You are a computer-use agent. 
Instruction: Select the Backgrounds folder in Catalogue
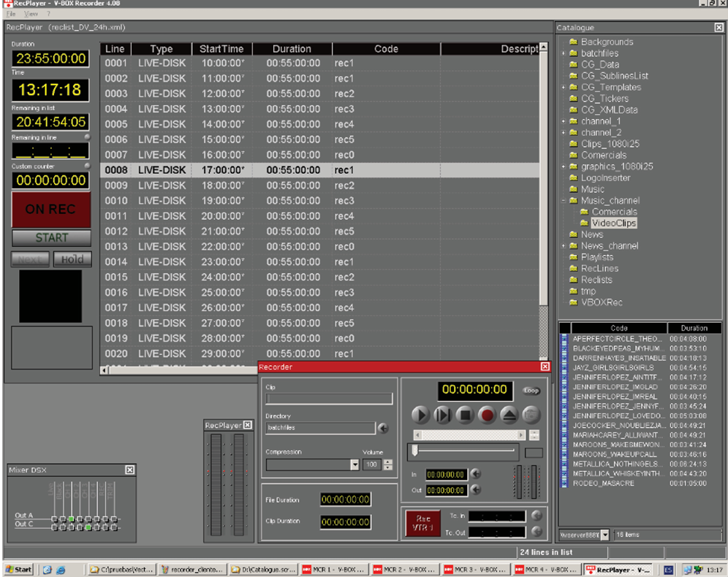[x=607, y=42]
